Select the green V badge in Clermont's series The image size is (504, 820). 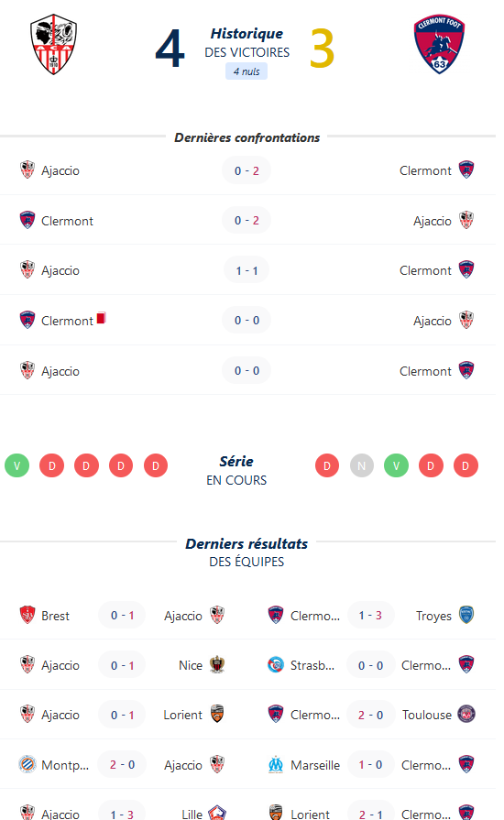coord(396,465)
